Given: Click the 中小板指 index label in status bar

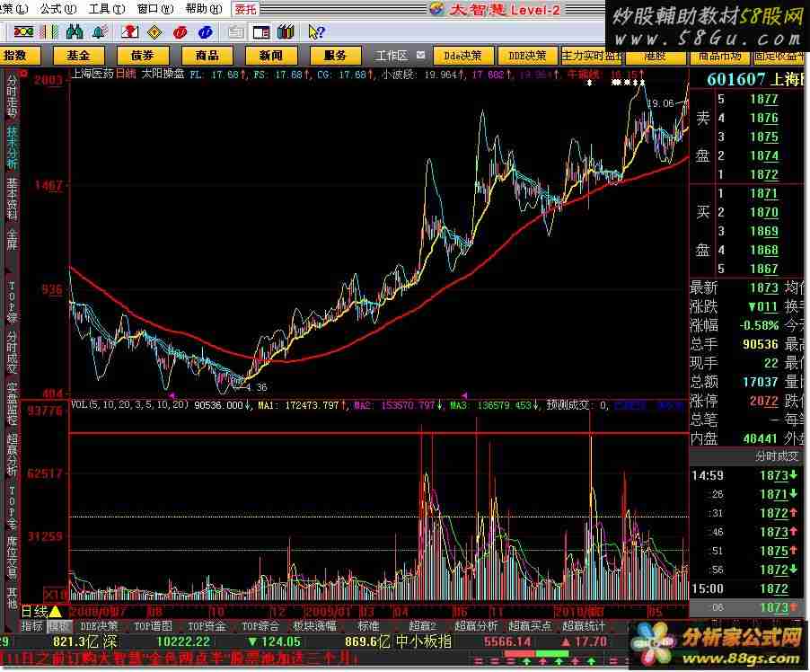Looking at the screenshot, I should (424, 642).
